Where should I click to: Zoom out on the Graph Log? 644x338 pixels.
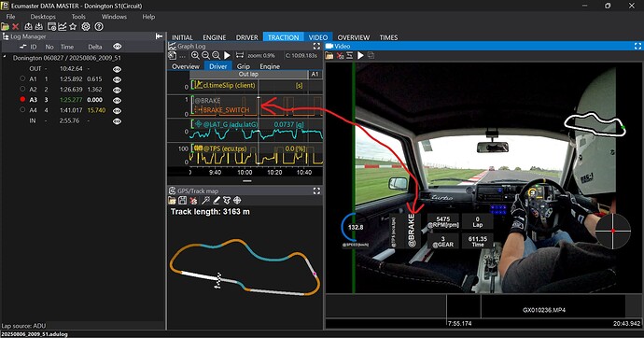(x=205, y=55)
